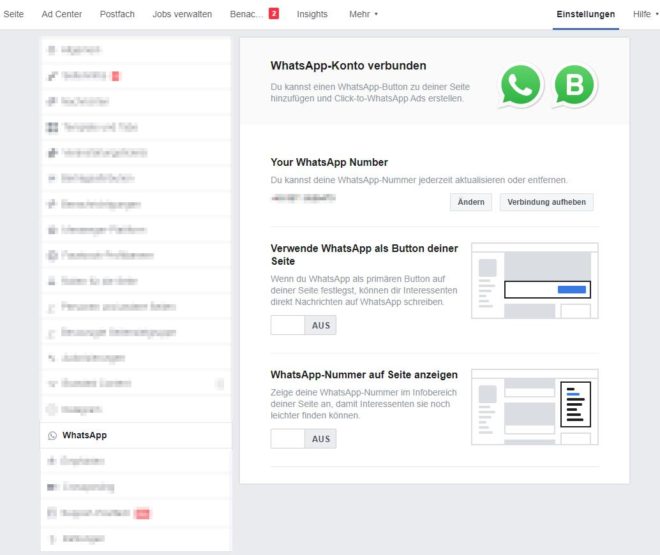Screen dimensions: 660x555
Task: Click the WhatsApp icon in the sidebar
Action: 52,436
